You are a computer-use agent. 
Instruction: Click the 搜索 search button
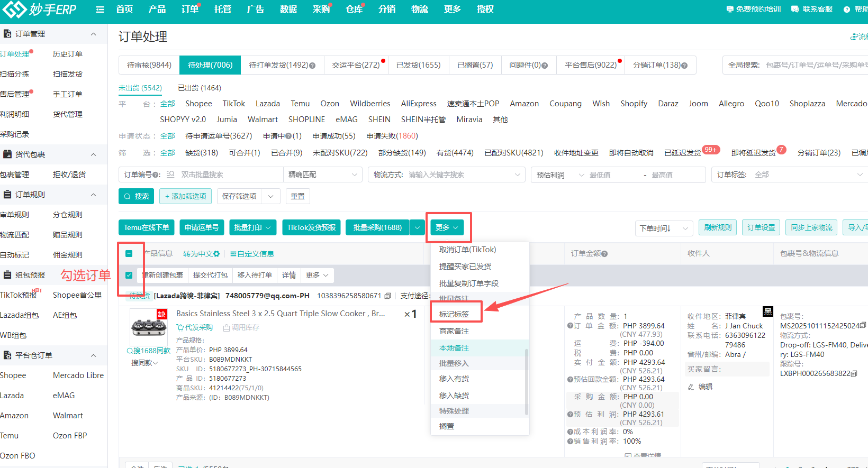[x=137, y=196]
